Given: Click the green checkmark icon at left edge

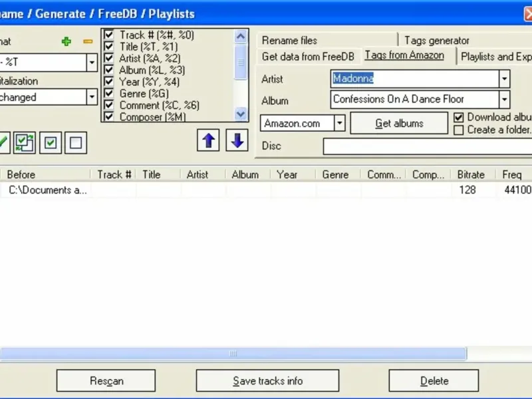Looking at the screenshot, I should [4, 142].
